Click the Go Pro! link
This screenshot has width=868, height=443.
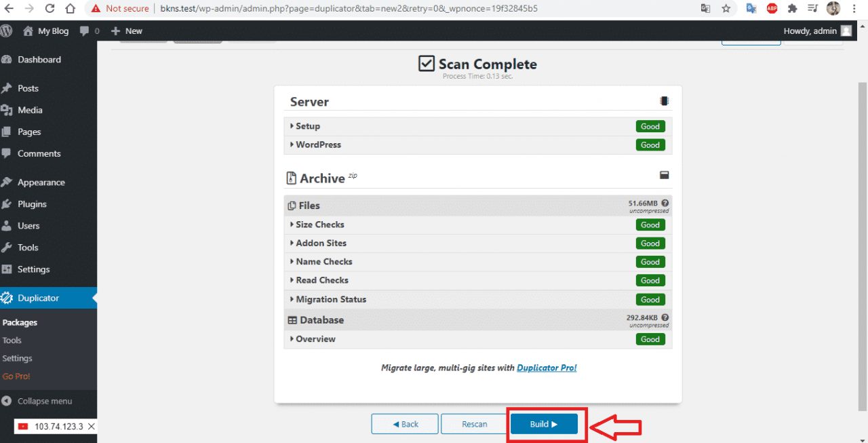point(16,377)
